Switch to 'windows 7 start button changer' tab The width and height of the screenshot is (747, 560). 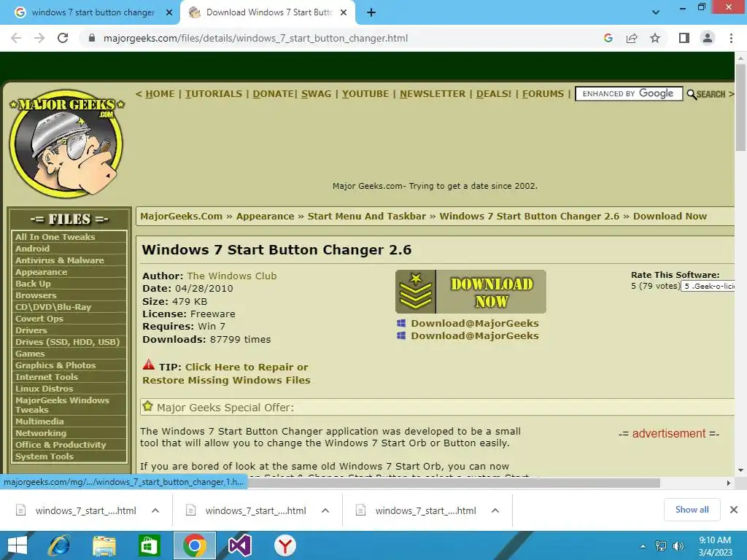click(93, 12)
